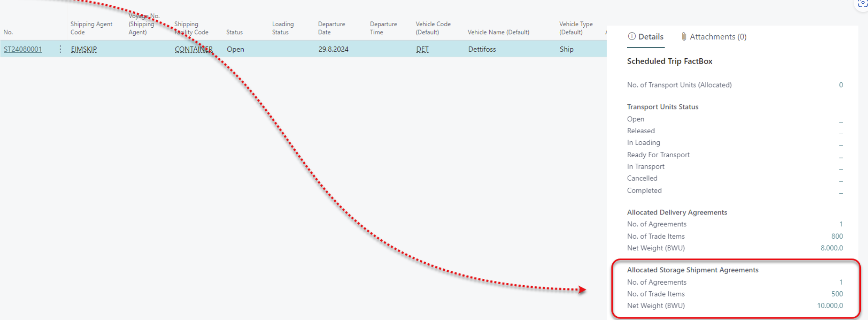Open delivery agreements trade items value 800
This screenshot has height=320, width=868.
coord(837,236)
